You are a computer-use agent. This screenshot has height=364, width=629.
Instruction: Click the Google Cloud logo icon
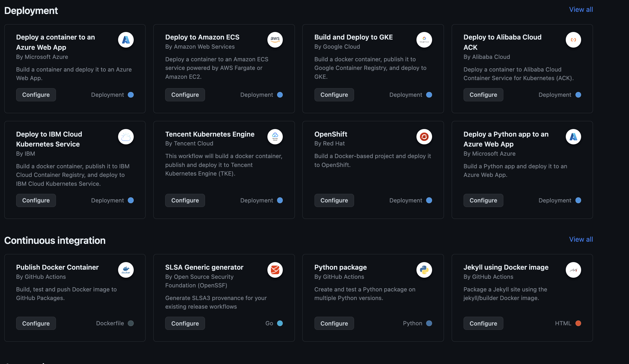[424, 40]
